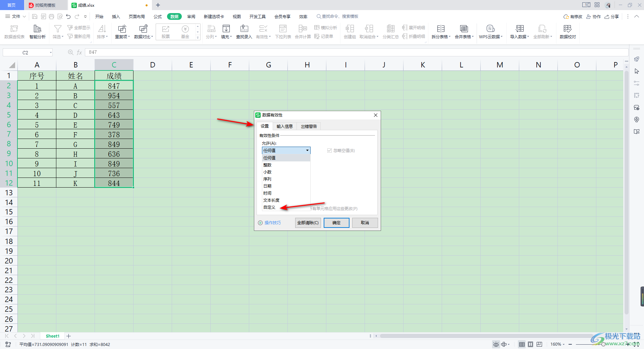Click the zoom slider handle in status bar
644x349 pixels.
(603, 344)
